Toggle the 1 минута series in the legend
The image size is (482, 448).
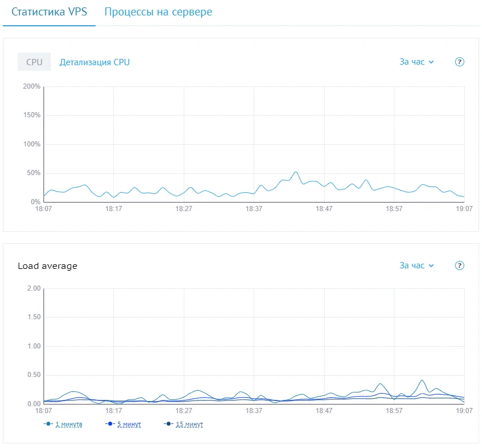pyautogui.click(x=69, y=424)
